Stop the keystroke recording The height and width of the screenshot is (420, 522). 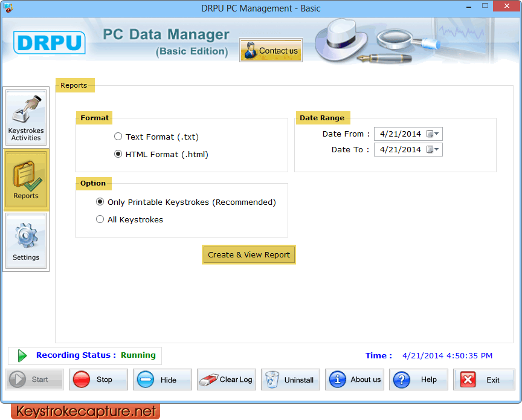98,380
